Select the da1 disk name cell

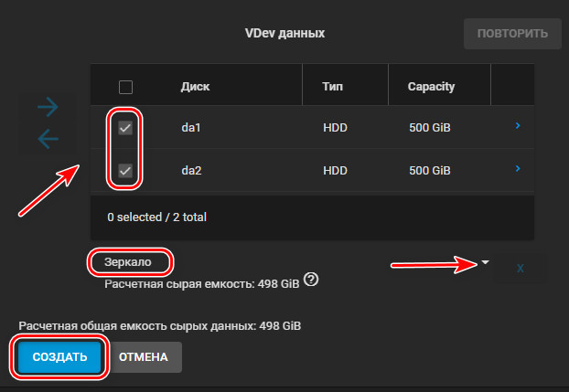(x=191, y=128)
